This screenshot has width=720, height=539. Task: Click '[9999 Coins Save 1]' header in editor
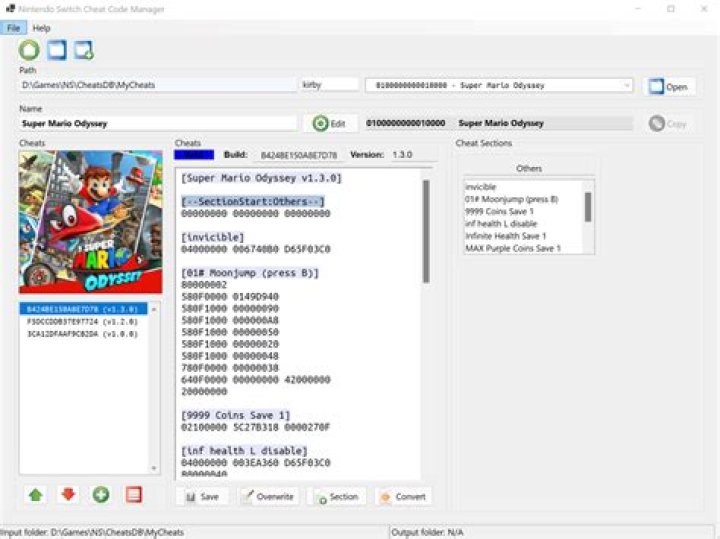pos(236,415)
